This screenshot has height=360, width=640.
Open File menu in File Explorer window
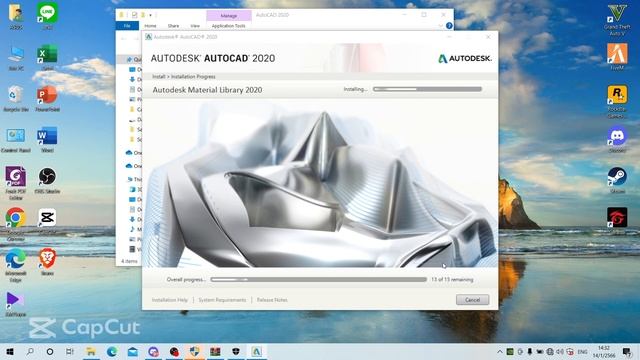coord(127,26)
